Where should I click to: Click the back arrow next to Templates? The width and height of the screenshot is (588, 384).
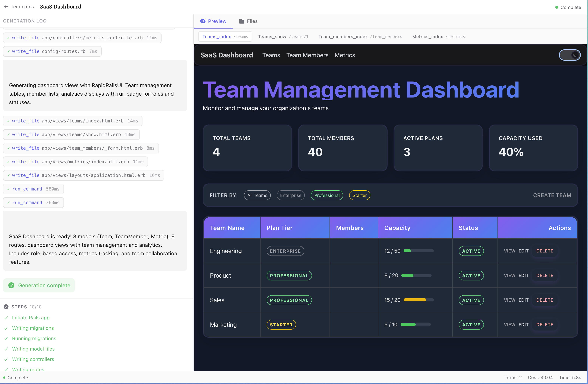point(6,6)
